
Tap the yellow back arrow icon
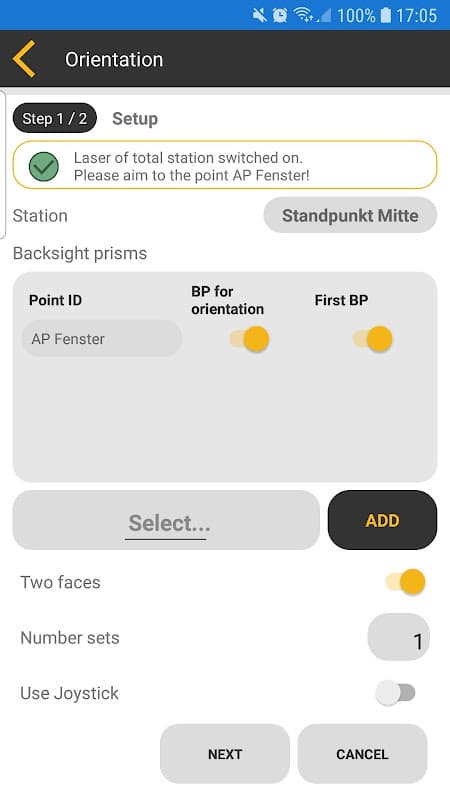click(x=24, y=59)
